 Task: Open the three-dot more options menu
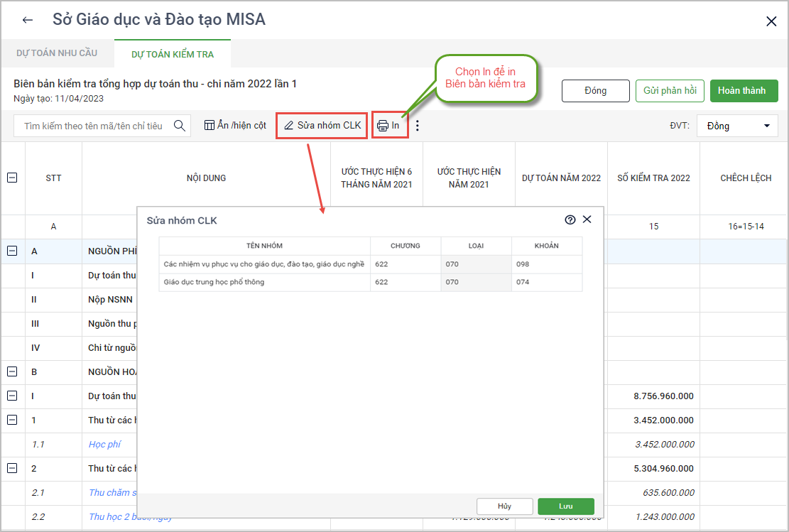point(418,126)
